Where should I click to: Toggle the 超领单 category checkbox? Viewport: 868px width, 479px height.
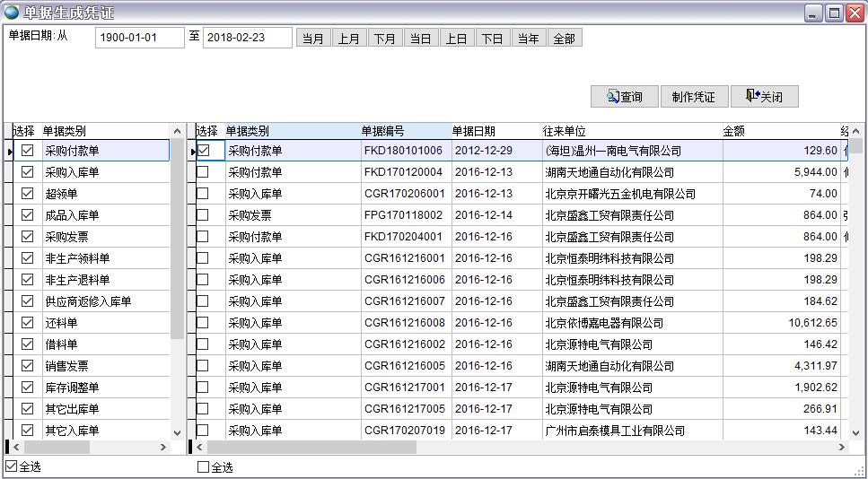click(27, 194)
